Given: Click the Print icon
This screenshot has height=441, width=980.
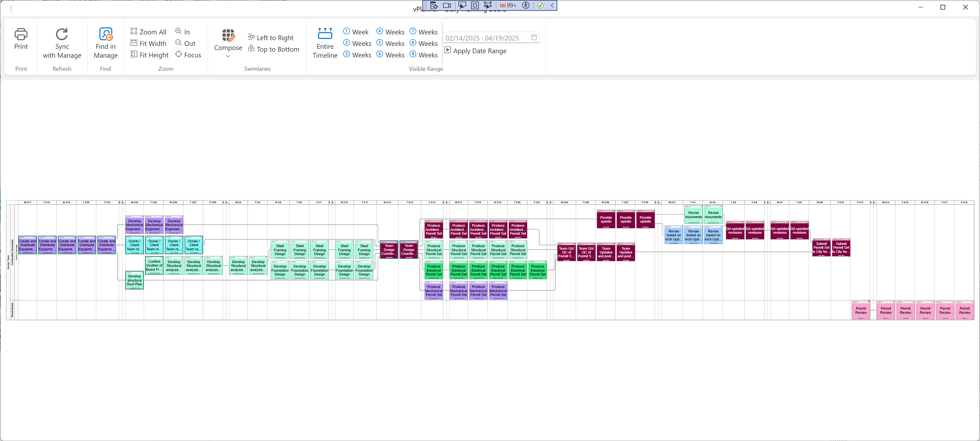Looking at the screenshot, I should (x=21, y=35).
